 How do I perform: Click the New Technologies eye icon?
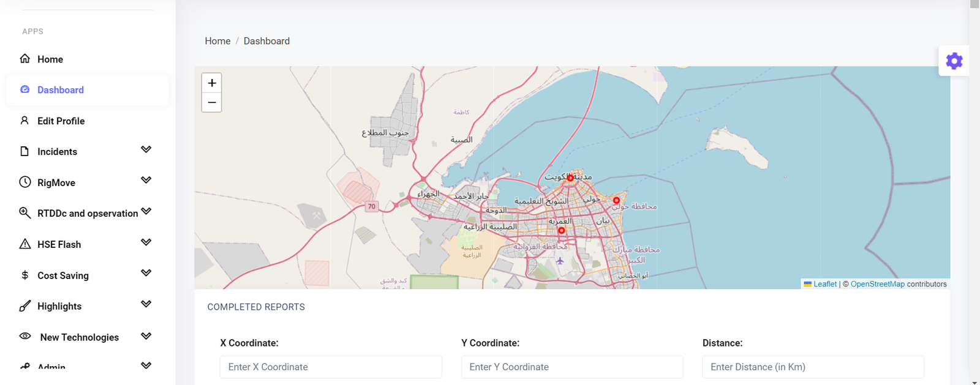pyautogui.click(x=25, y=336)
